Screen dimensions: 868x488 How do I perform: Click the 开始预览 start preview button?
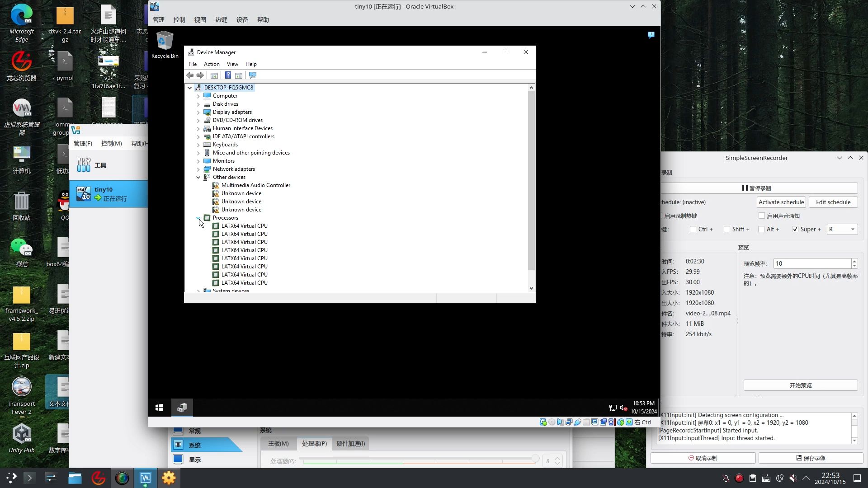pyautogui.click(x=801, y=385)
